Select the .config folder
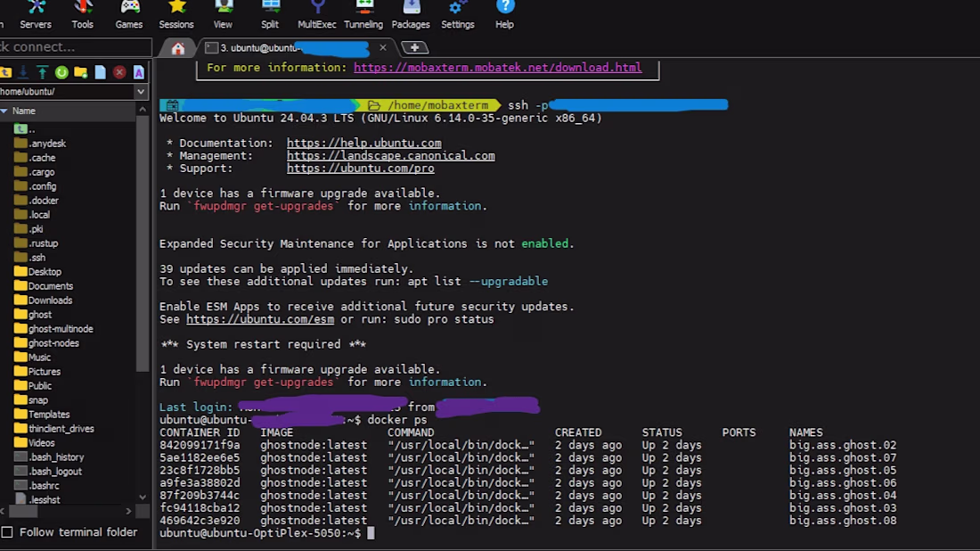 pos(35,186)
